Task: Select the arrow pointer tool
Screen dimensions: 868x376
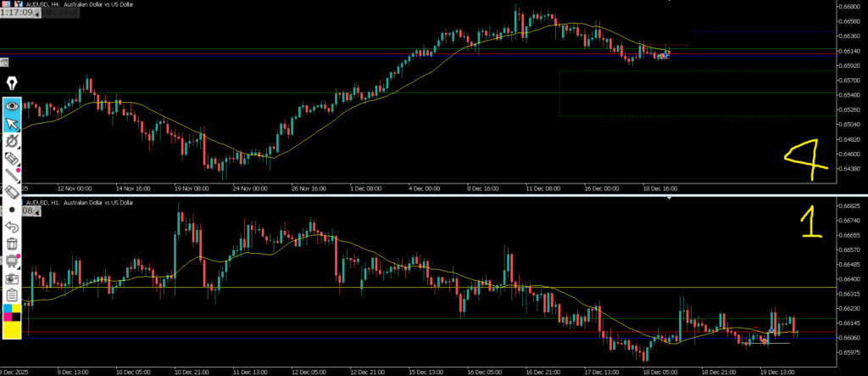Action: pyautogui.click(x=12, y=124)
